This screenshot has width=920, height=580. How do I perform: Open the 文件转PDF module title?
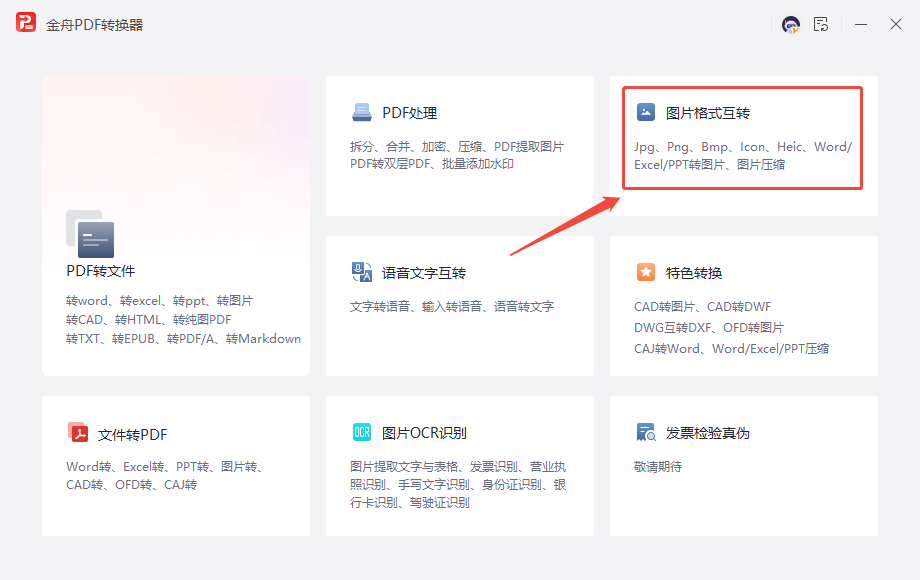point(133,435)
